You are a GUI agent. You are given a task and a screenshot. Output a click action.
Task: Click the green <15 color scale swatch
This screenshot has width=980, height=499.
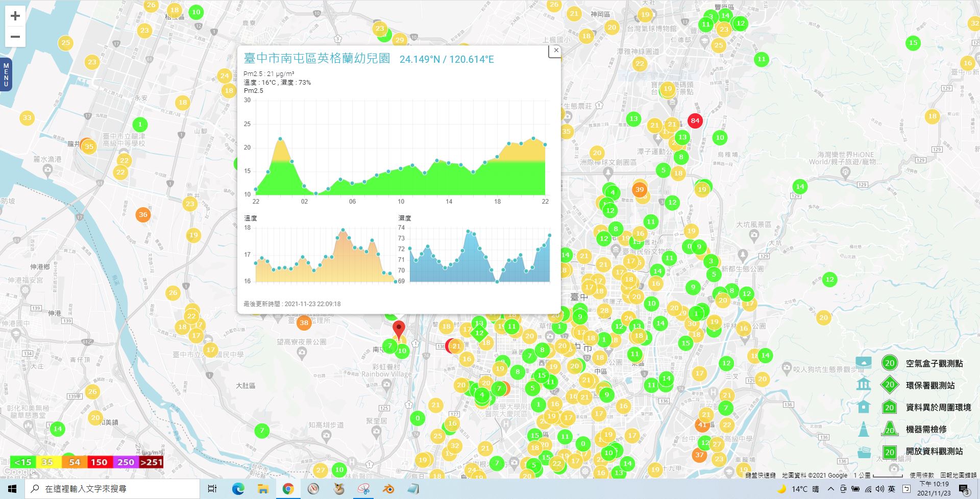coord(23,462)
